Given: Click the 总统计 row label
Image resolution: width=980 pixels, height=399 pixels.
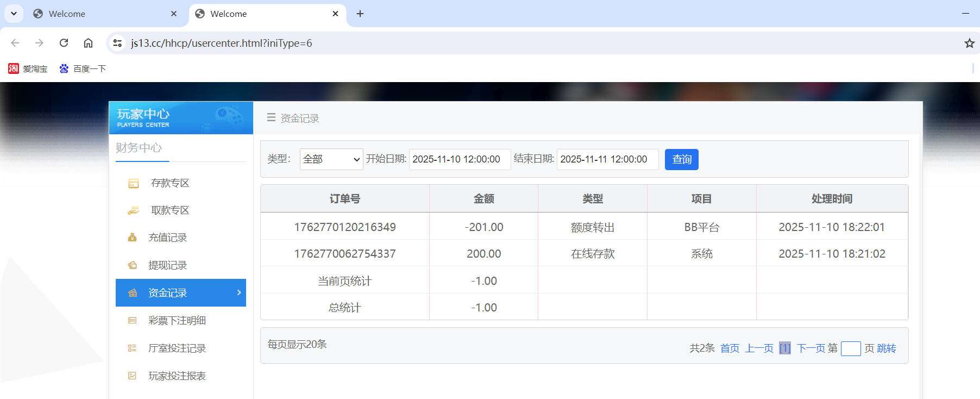Looking at the screenshot, I should pos(345,308).
